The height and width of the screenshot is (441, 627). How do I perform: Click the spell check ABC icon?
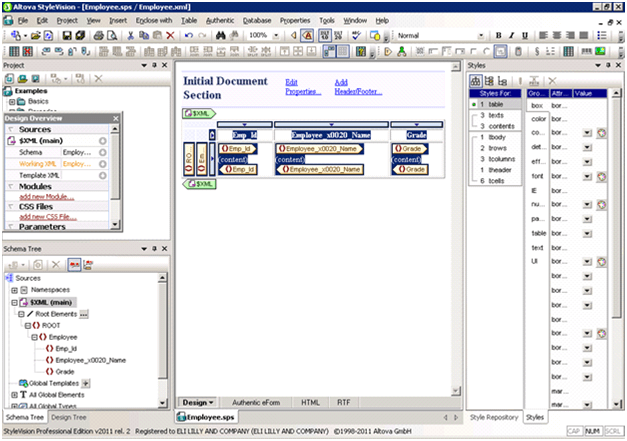[356, 36]
